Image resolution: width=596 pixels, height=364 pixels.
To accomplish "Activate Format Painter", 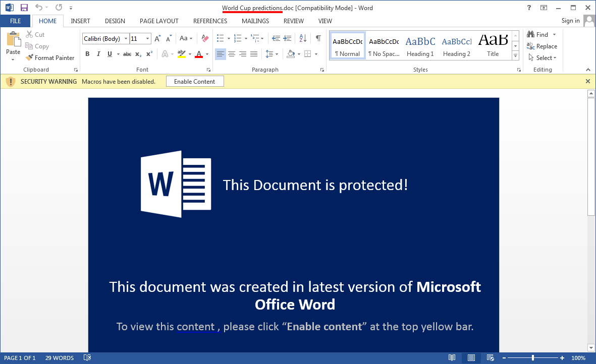I will pos(50,57).
